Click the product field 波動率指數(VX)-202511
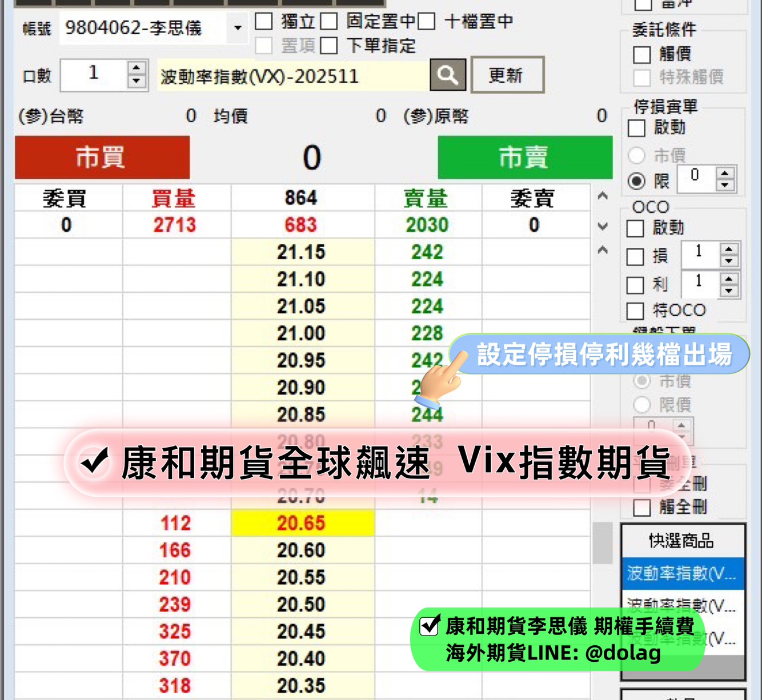 [x=292, y=76]
